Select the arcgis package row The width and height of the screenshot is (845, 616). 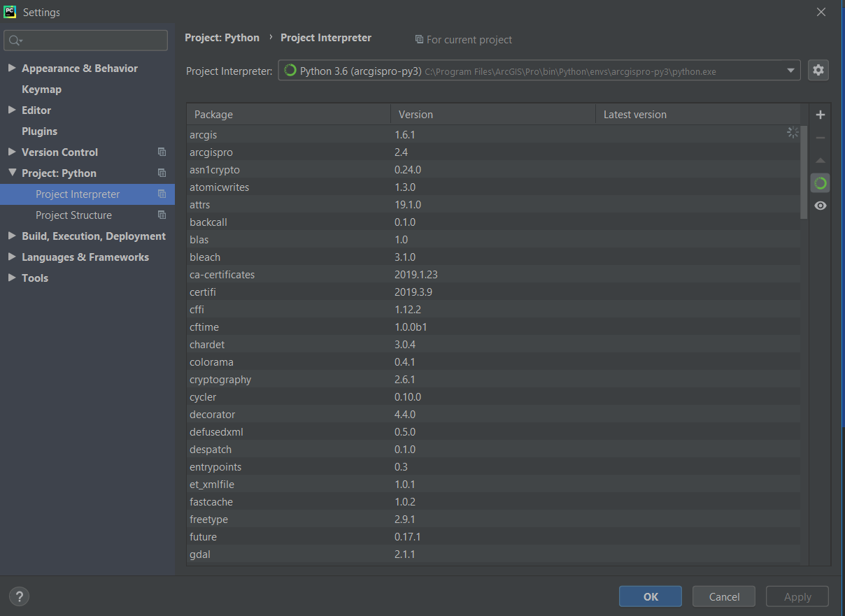[x=493, y=134]
